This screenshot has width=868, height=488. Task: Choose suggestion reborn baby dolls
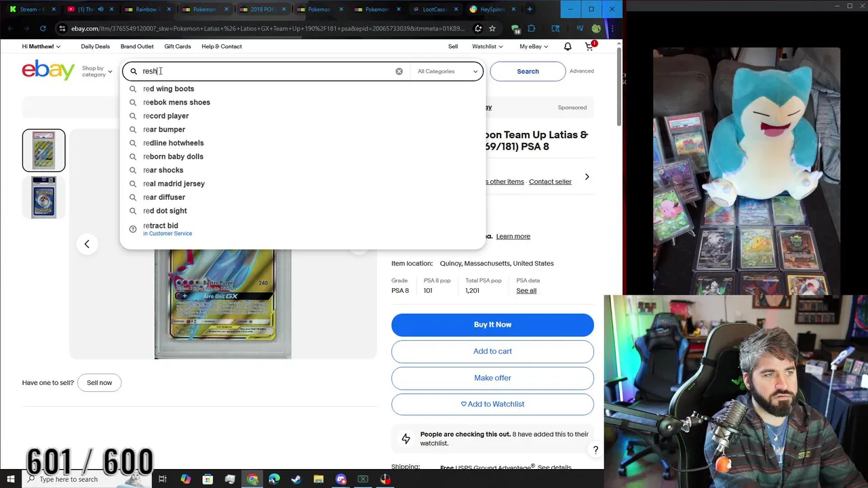click(x=303, y=157)
